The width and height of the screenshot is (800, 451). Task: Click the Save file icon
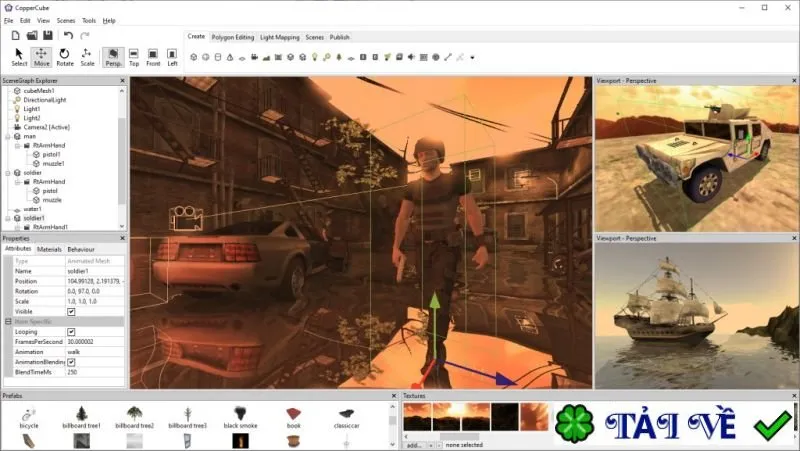coord(47,35)
